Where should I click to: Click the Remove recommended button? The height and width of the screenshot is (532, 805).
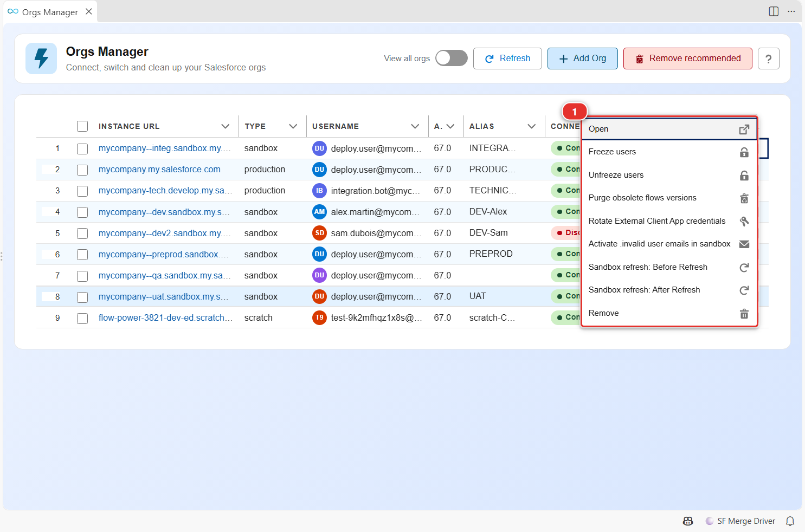(688, 59)
